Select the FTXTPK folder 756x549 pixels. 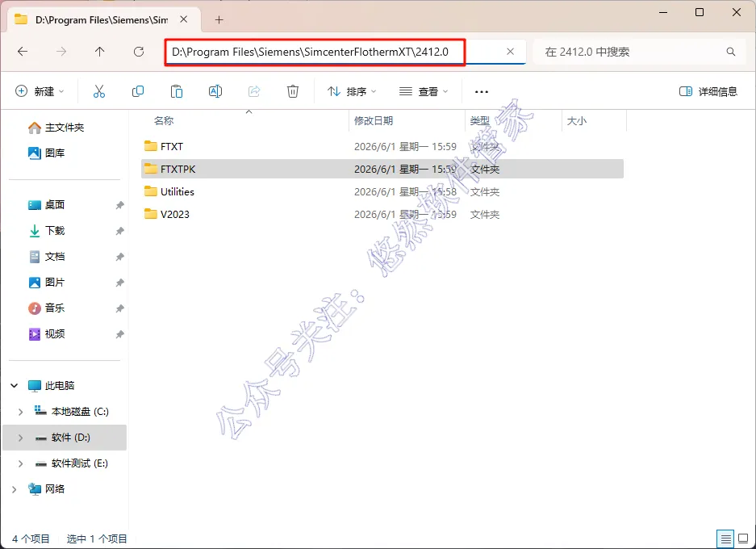point(382,169)
